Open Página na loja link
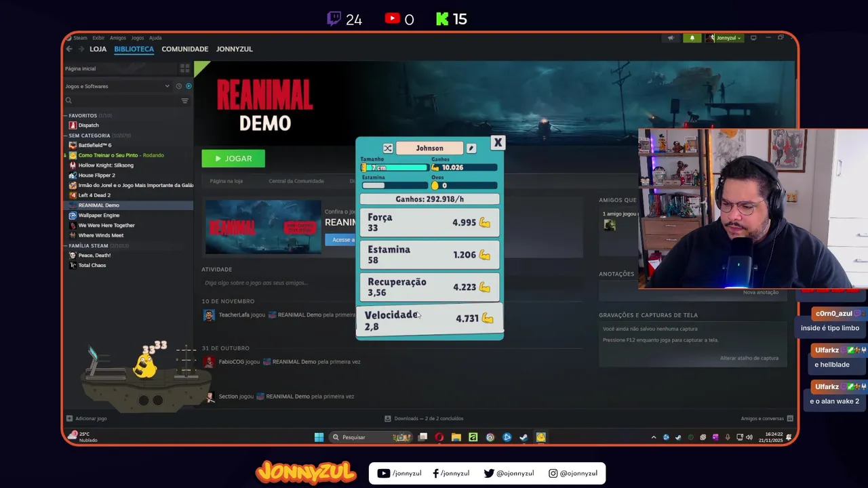Image resolution: width=868 pixels, height=488 pixels. coord(226,181)
